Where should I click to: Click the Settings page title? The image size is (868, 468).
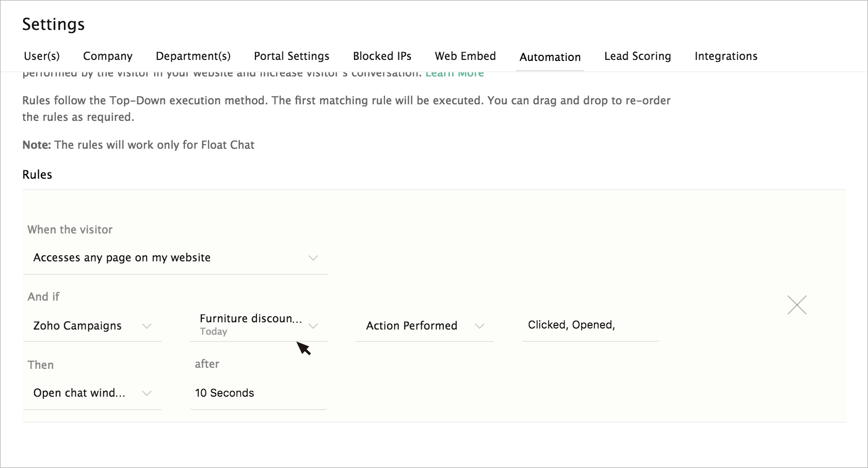pos(54,25)
